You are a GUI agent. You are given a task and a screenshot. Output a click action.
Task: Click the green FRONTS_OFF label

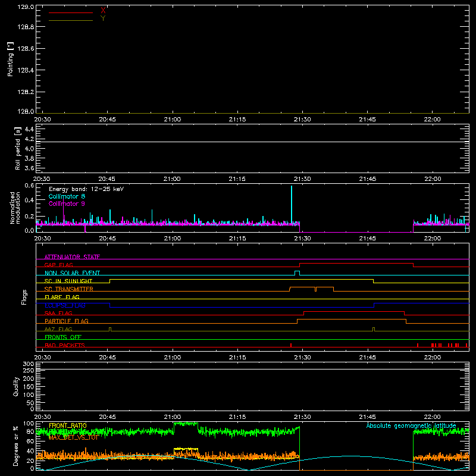coord(63,337)
